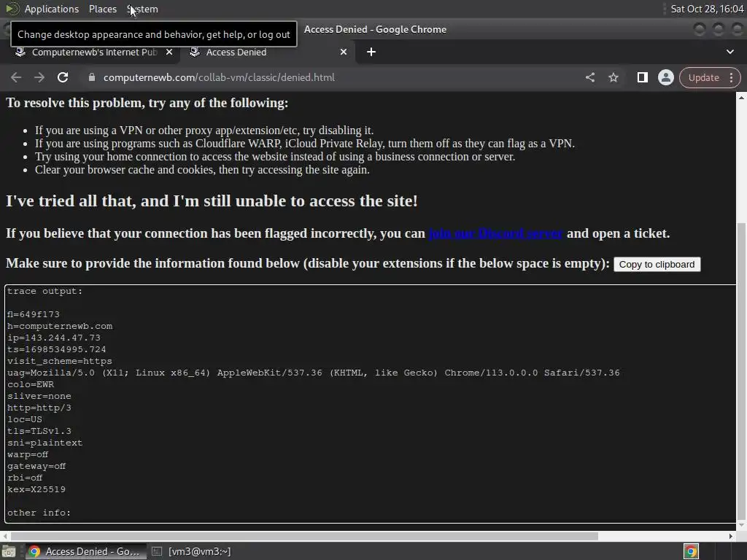Click the page scrollbar up arrow
747x560 pixels.
point(741,98)
